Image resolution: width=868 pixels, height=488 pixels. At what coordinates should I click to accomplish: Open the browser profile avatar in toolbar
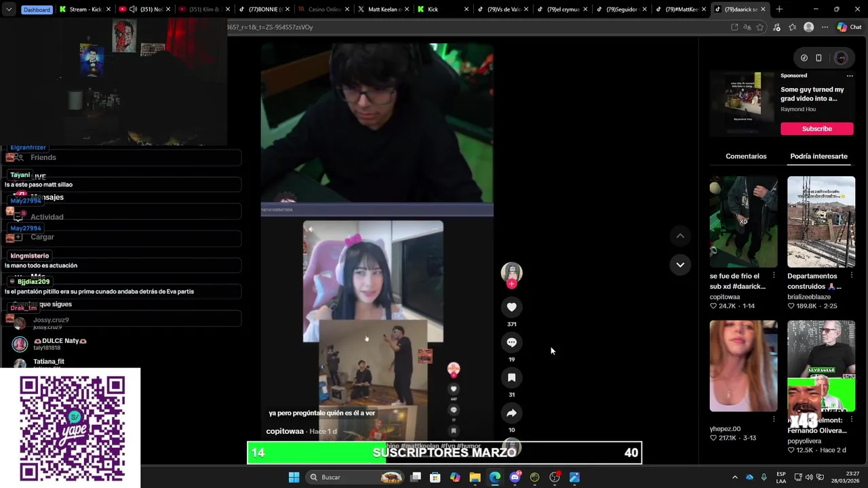tap(808, 27)
